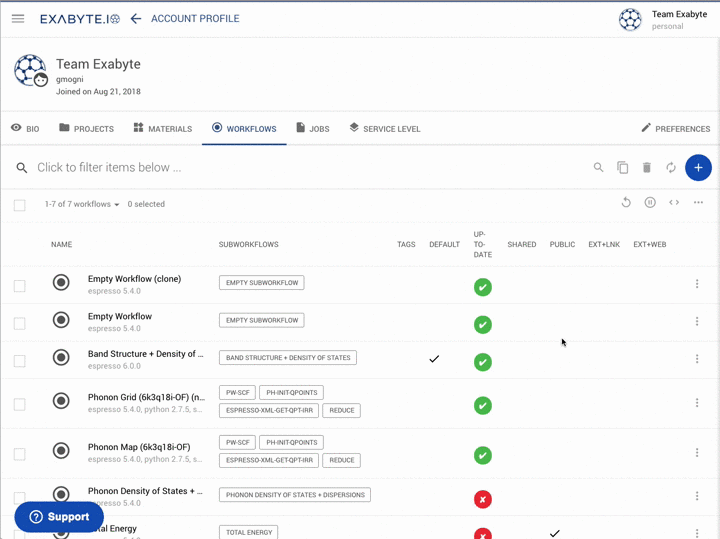Tick the select-all workflows checkbox
The height and width of the screenshot is (539, 720).
pos(19,205)
